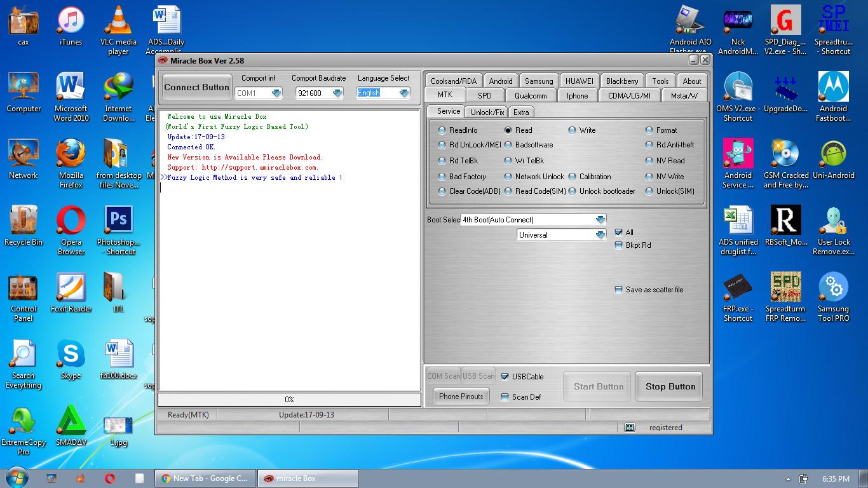The image size is (868, 488).
Task: Open the Blackberry tab
Action: 622,81
